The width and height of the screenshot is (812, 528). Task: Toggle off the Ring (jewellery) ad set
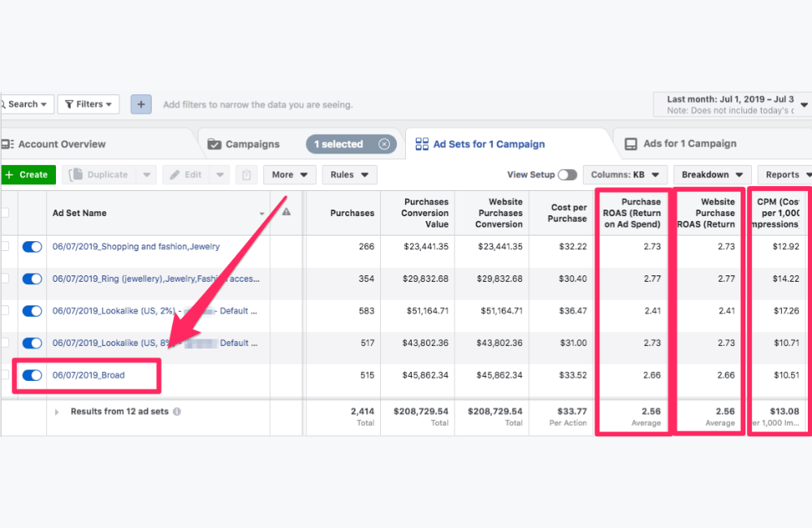(32, 279)
